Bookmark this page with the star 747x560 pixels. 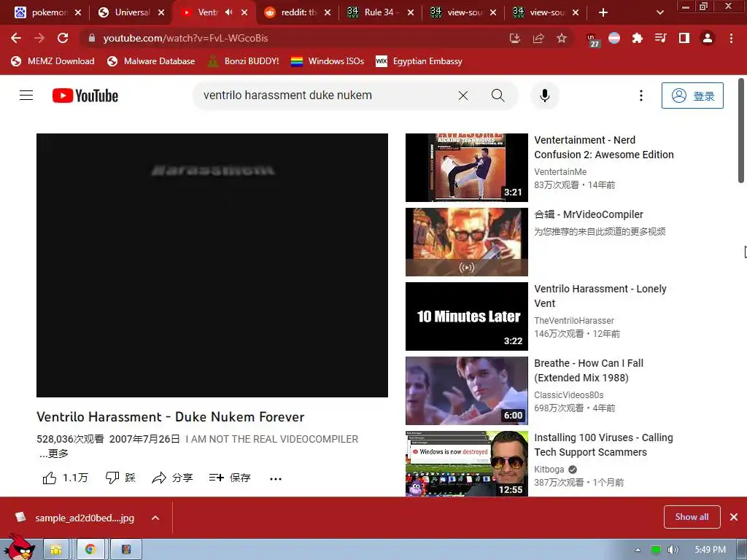click(x=562, y=38)
